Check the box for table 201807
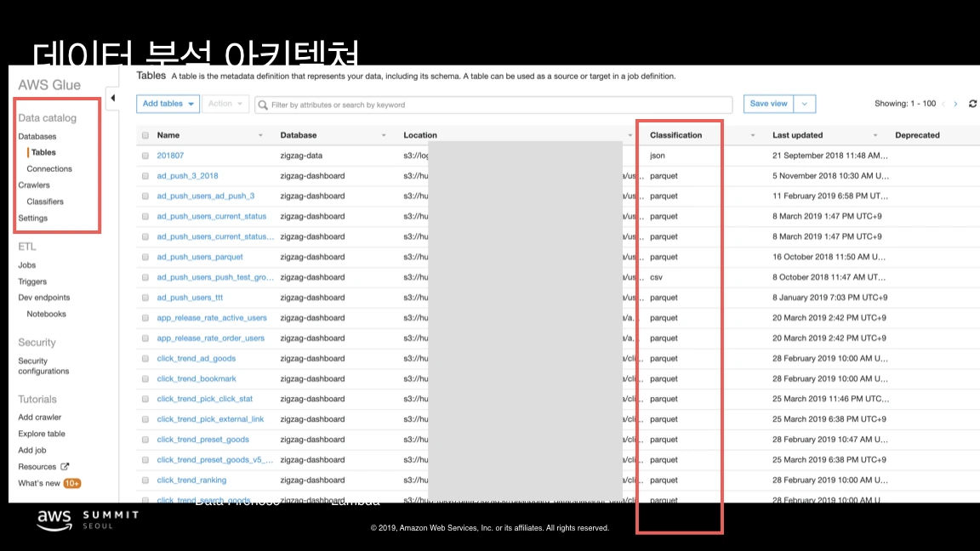Screen dimensions: 980x551 145,156
